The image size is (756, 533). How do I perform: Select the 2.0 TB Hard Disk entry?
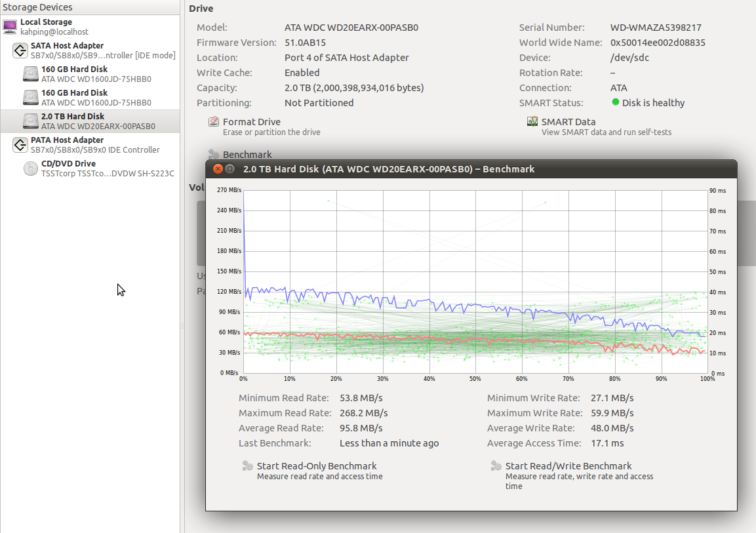90,121
